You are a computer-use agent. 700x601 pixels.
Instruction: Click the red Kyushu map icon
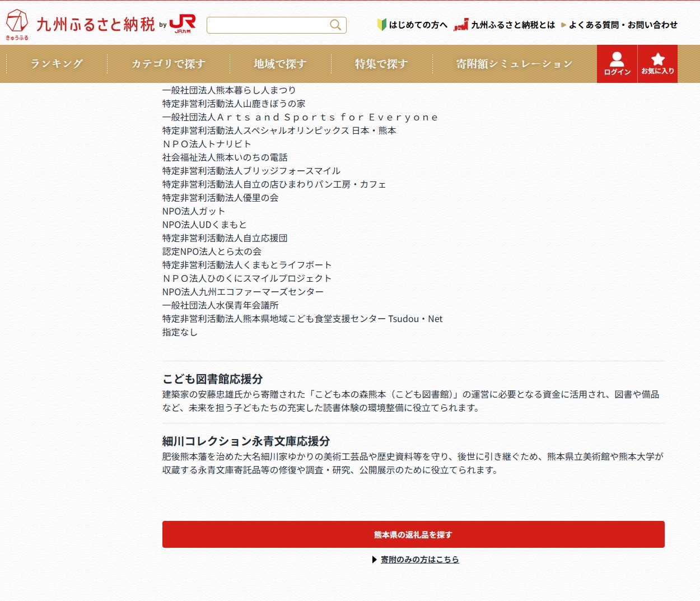pyautogui.click(x=461, y=25)
